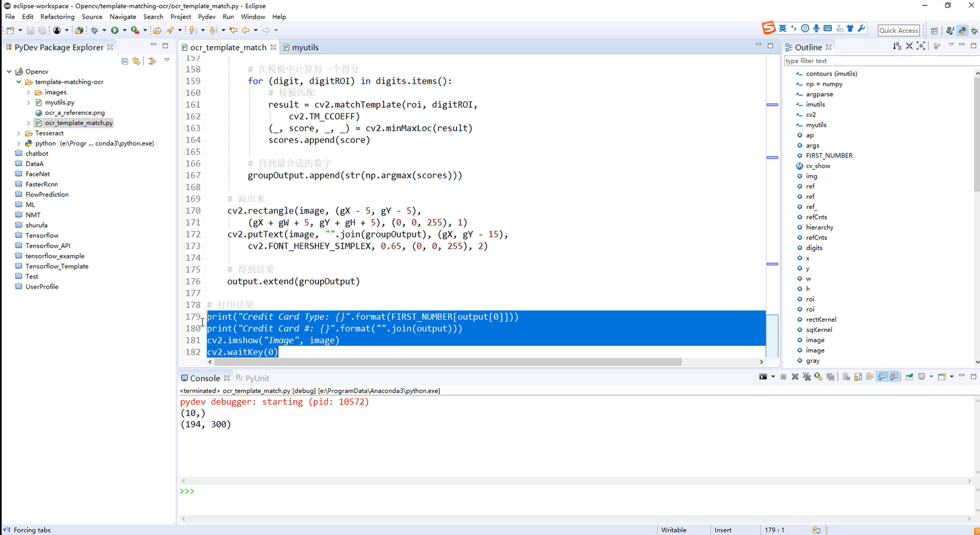Expand the Tesseract folder

[19, 133]
